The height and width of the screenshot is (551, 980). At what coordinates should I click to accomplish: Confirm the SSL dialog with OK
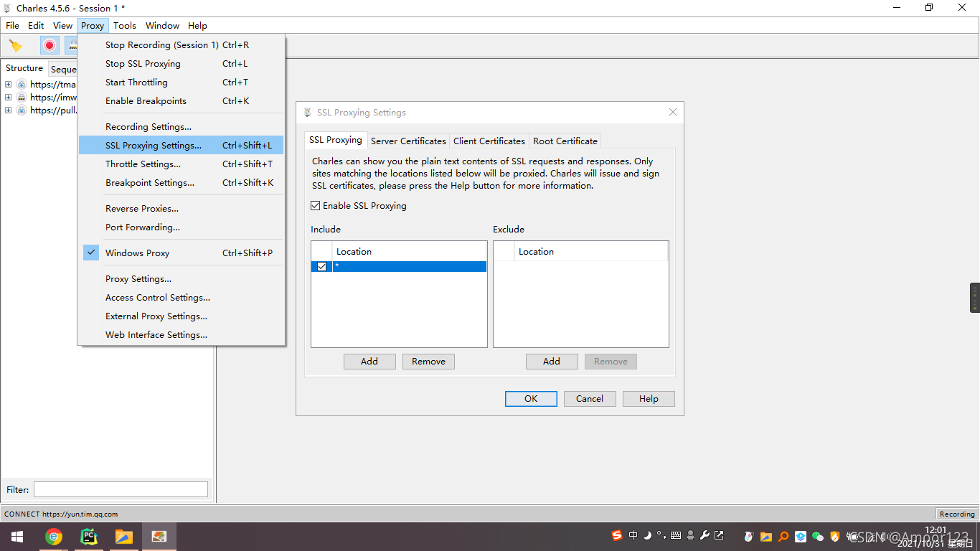(x=531, y=399)
